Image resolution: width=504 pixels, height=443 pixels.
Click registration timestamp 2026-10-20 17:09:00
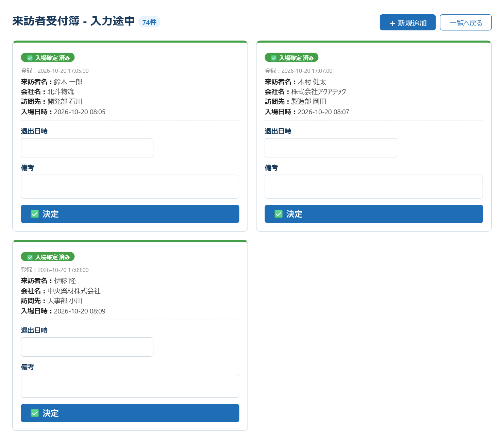63,270
